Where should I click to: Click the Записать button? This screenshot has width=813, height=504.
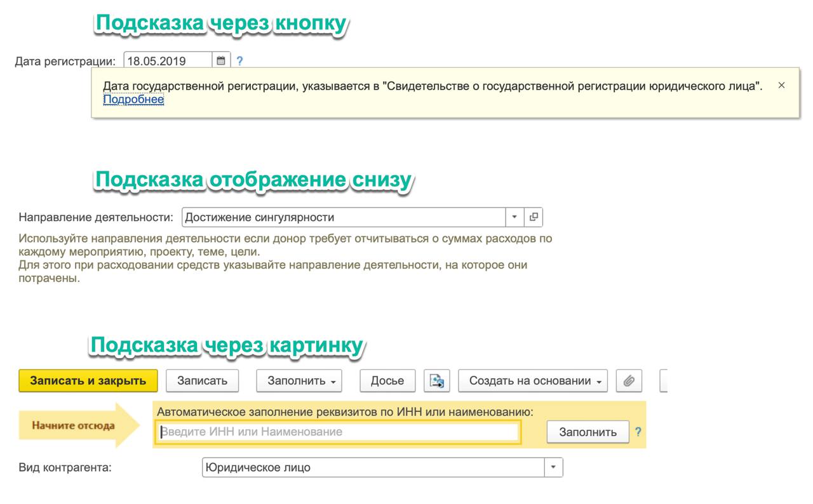pos(202,380)
